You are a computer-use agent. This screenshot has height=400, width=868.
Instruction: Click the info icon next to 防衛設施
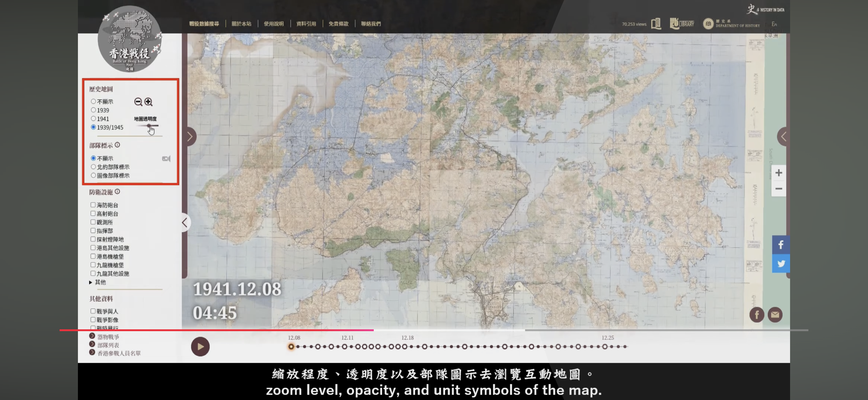pyautogui.click(x=117, y=192)
